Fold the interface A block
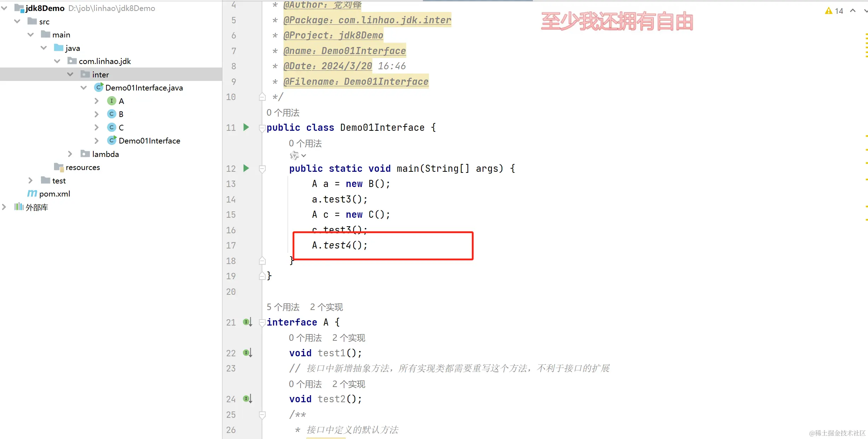 [262, 322]
